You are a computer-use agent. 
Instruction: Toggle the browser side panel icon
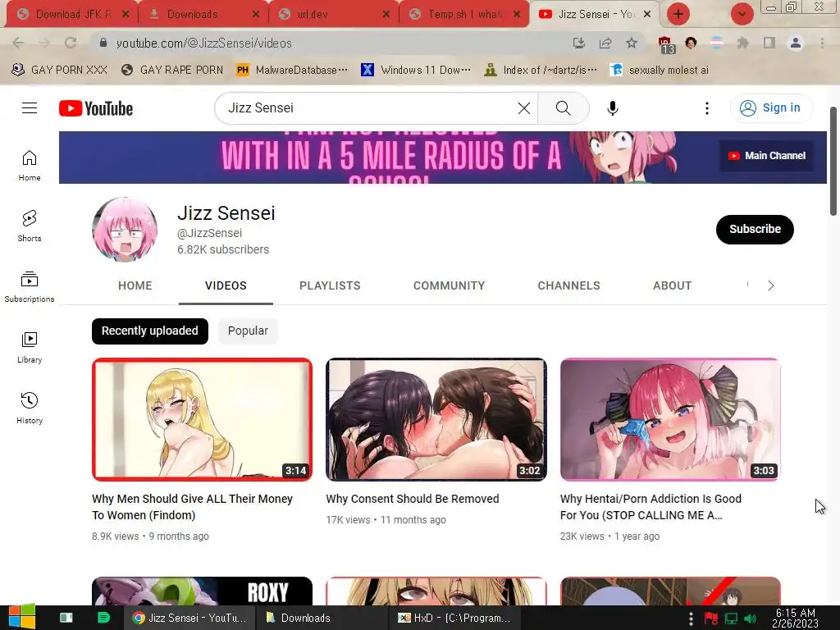[x=769, y=43]
